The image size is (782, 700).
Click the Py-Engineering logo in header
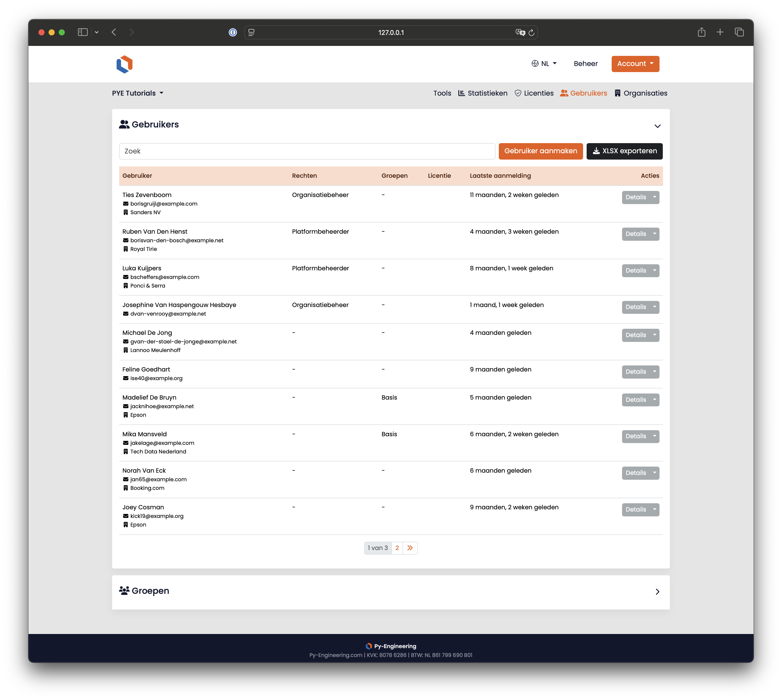coord(124,64)
